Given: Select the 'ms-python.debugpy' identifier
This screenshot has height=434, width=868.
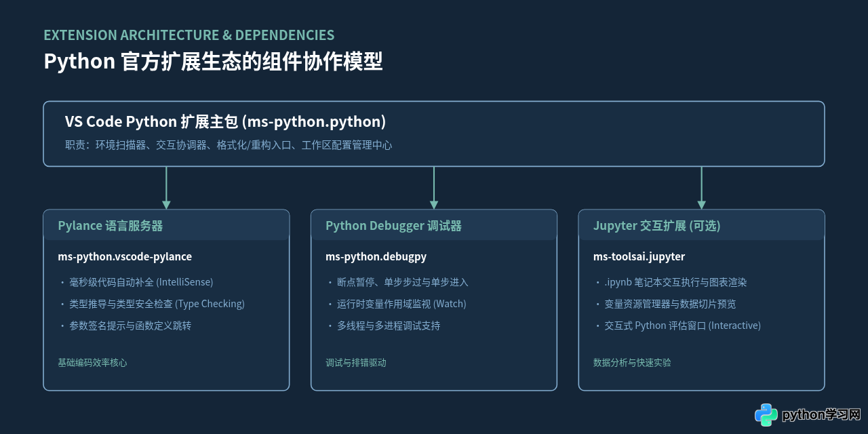Looking at the screenshot, I should coord(376,257).
